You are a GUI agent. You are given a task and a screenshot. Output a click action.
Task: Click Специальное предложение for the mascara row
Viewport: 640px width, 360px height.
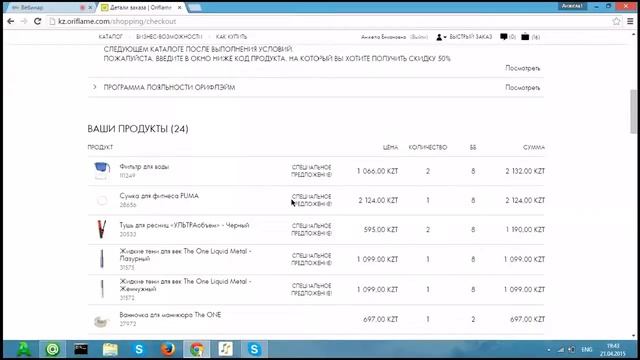coord(311,229)
